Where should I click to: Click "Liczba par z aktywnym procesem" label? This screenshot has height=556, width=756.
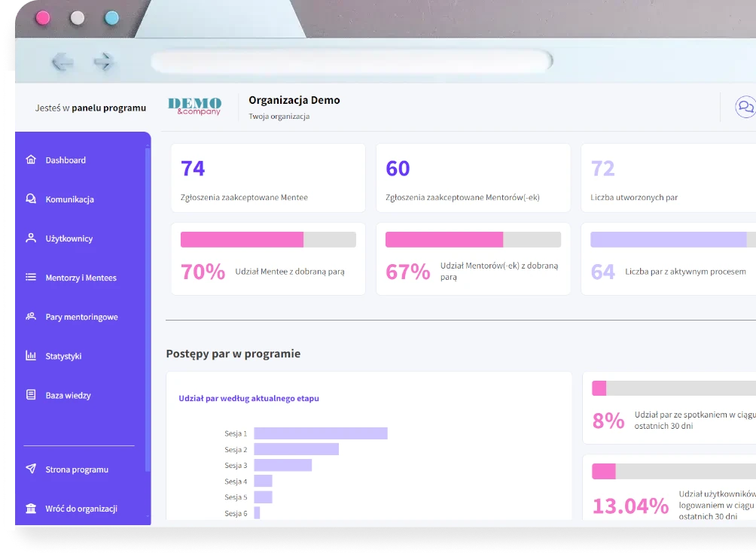coord(686,272)
